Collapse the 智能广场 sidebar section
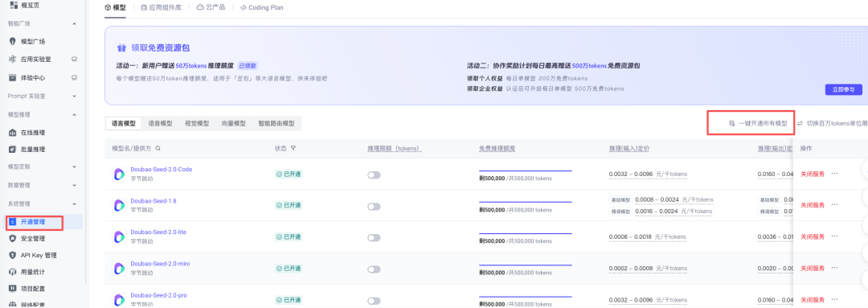The width and height of the screenshot is (868, 308). 74,24
